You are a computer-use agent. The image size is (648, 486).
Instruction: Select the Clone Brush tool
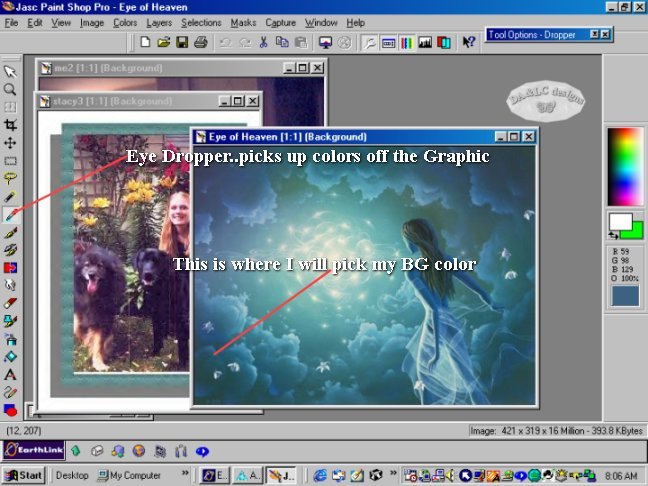coord(10,250)
